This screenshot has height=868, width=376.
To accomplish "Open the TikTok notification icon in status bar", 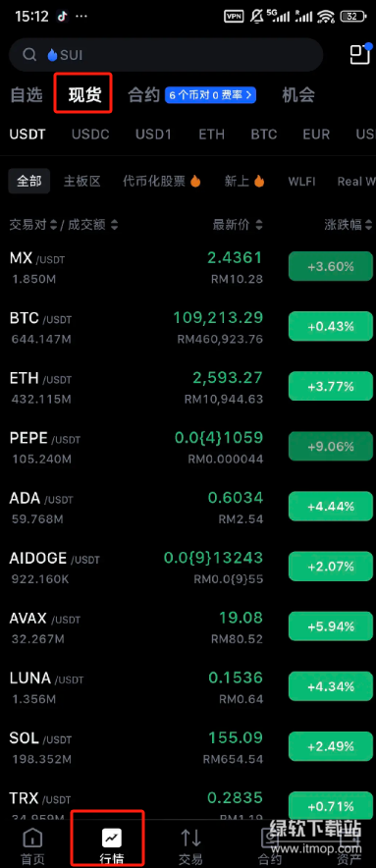I will pos(62,16).
